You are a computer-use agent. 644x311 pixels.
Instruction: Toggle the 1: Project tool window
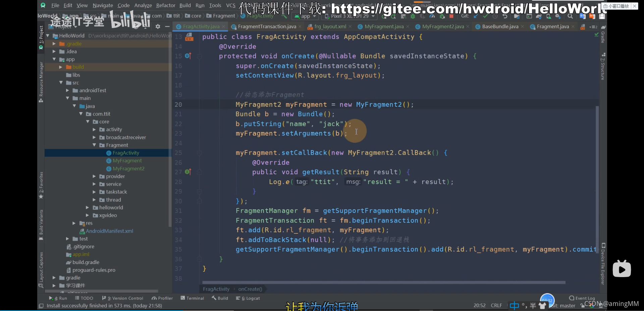41,38
